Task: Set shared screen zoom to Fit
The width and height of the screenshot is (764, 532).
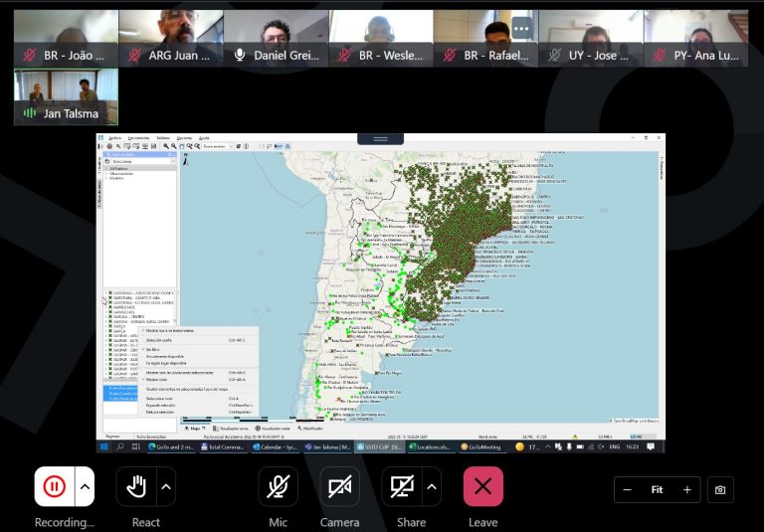Action: tap(657, 489)
